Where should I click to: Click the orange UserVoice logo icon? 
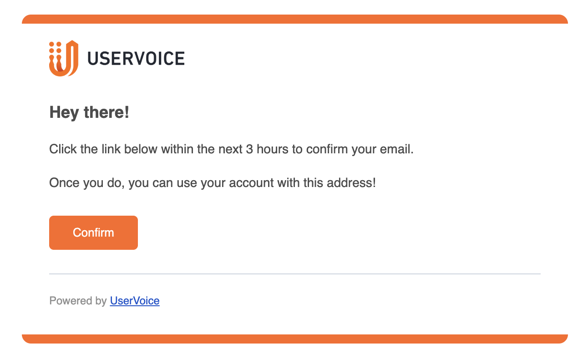tap(64, 58)
